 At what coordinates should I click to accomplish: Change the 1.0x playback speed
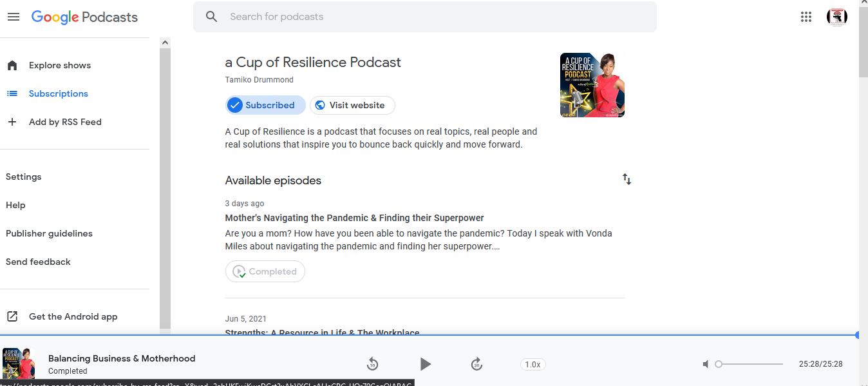pos(533,364)
